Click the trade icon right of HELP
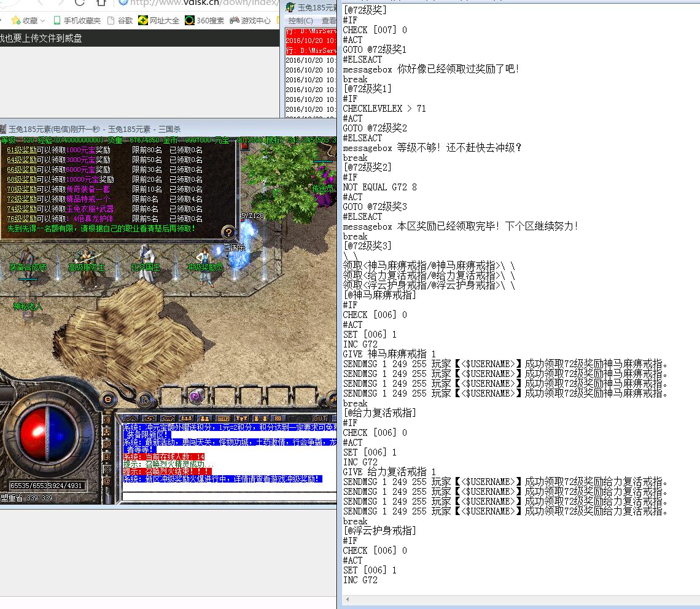This screenshot has width=700, height=609. (241, 418)
